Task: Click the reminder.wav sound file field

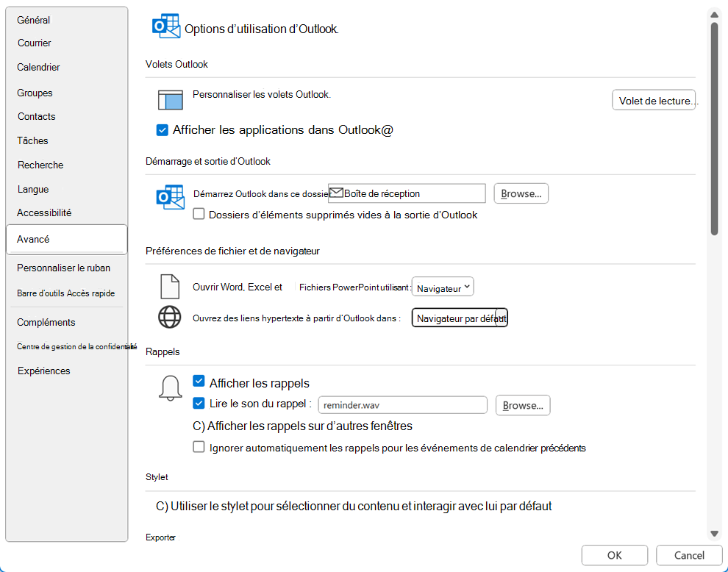Action: coord(402,405)
